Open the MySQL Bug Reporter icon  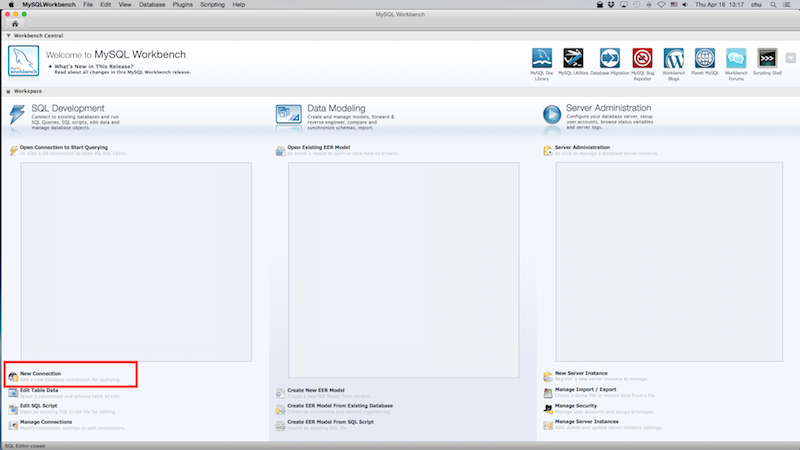click(642, 58)
